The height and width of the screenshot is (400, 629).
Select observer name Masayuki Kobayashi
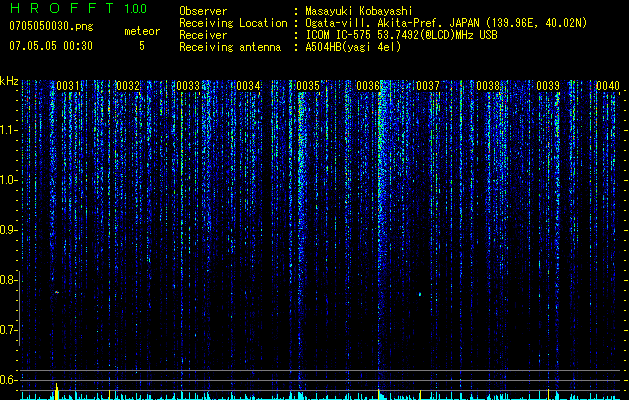pos(359,11)
